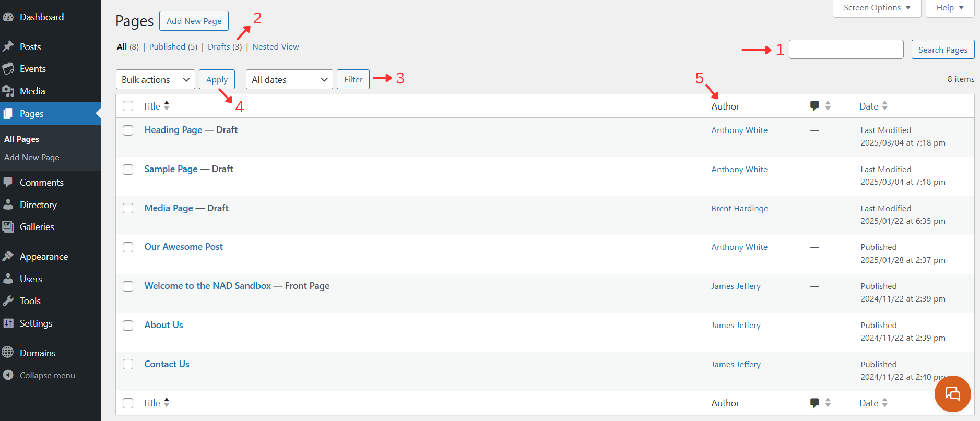980x421 pixels.
Task: Click James Jeffery on About Us row
Action: point(736,326)
